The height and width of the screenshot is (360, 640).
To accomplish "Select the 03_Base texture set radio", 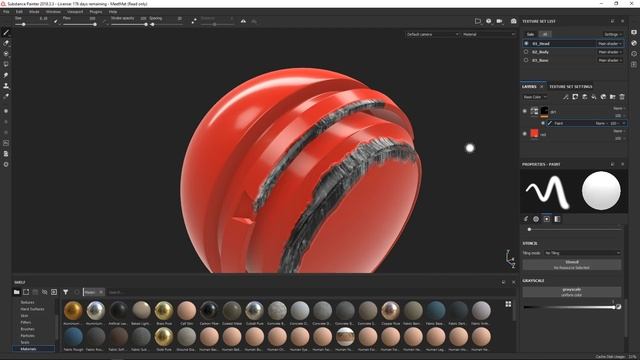I will [x=526, y=60].
